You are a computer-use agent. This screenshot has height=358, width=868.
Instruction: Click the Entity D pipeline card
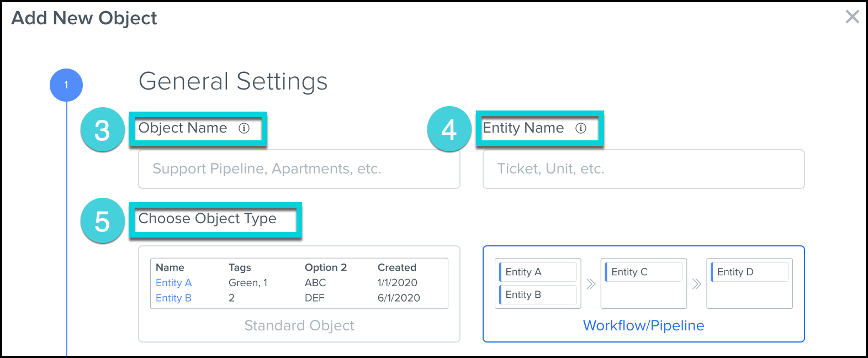pos(750,272)
